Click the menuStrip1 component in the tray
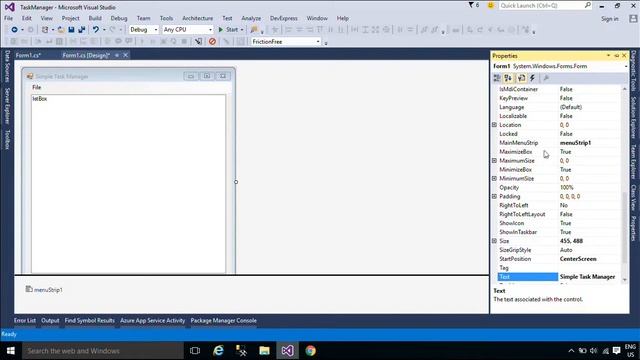Viewport: 640px width, 360px height. 44,289
